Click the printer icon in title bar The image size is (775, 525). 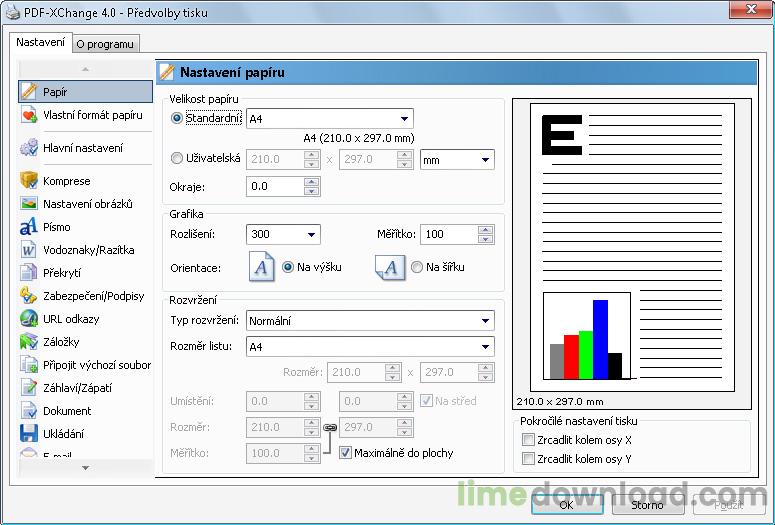click(12, 12)
